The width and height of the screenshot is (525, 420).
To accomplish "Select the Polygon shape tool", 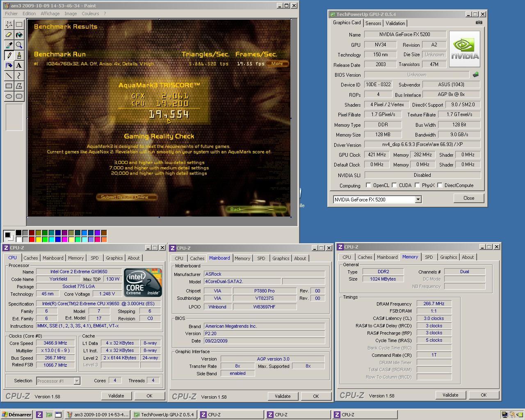I will (19, 86).
